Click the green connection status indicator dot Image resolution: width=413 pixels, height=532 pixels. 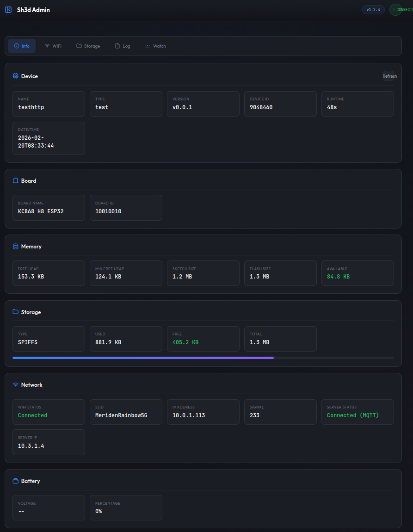click(x=394, y=10)
